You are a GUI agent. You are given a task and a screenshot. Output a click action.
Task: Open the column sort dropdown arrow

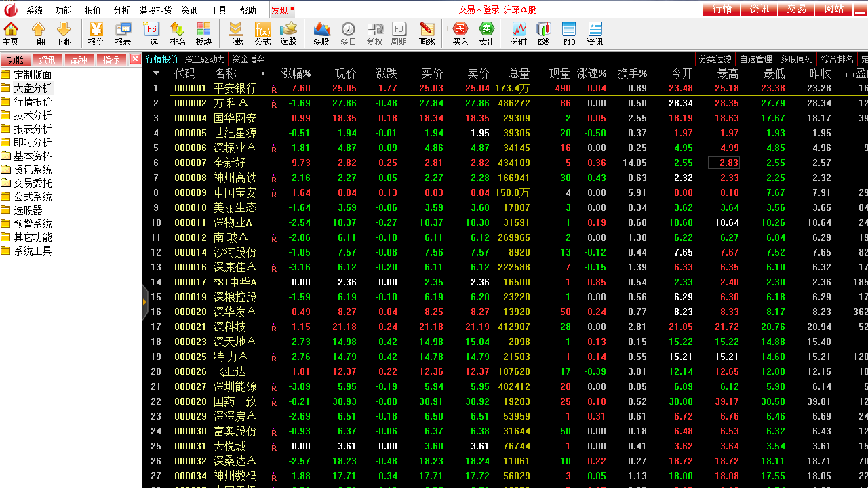[156, 73]
